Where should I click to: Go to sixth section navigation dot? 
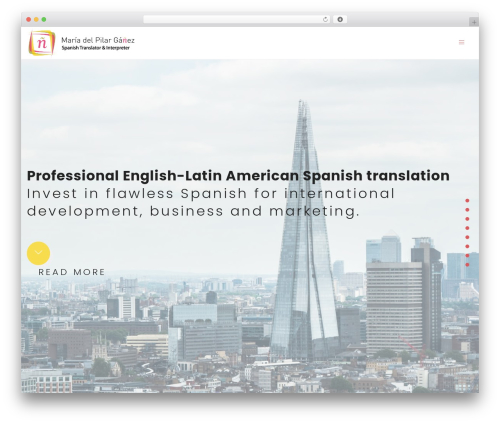[467, 246]
